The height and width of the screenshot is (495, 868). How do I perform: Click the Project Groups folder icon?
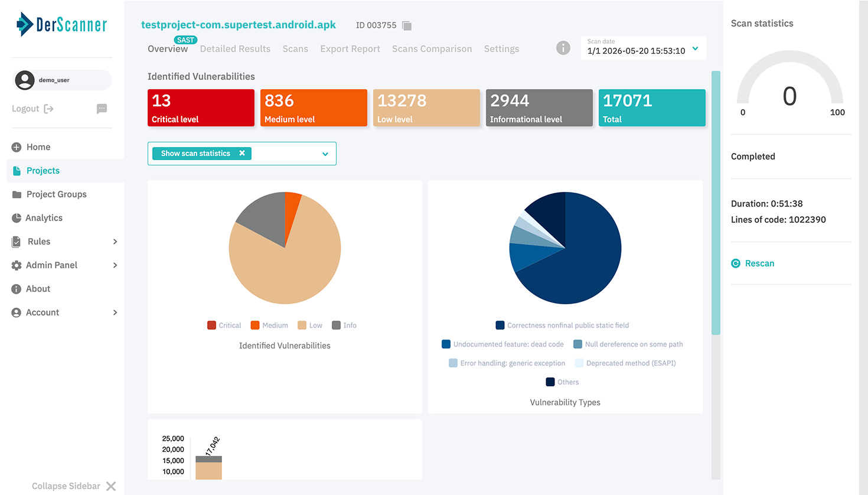(x=17, y=194)
